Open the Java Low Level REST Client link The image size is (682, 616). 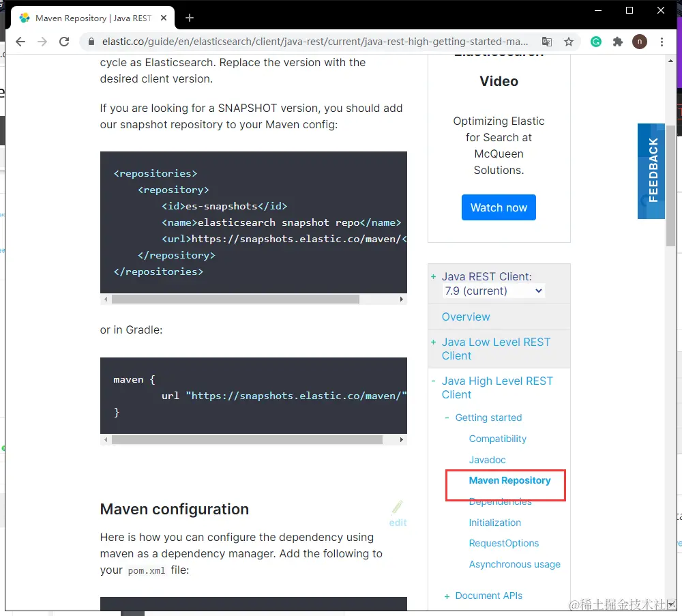click(x=496, y=349)
